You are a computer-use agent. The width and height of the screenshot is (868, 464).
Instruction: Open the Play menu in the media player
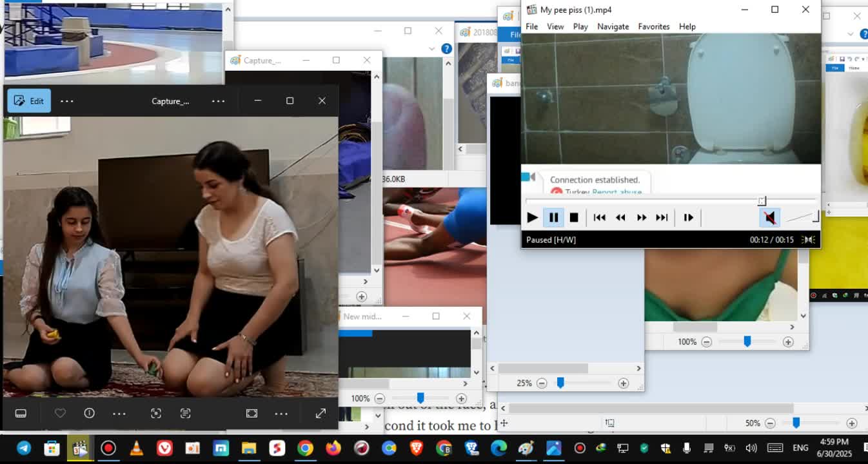click(x=580, y=26)
